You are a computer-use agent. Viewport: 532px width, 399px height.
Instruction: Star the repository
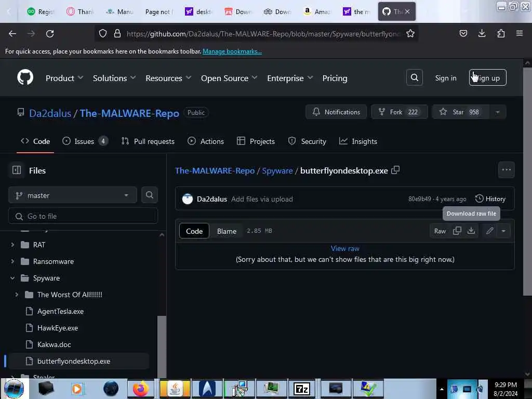click(x=461, y=112)
